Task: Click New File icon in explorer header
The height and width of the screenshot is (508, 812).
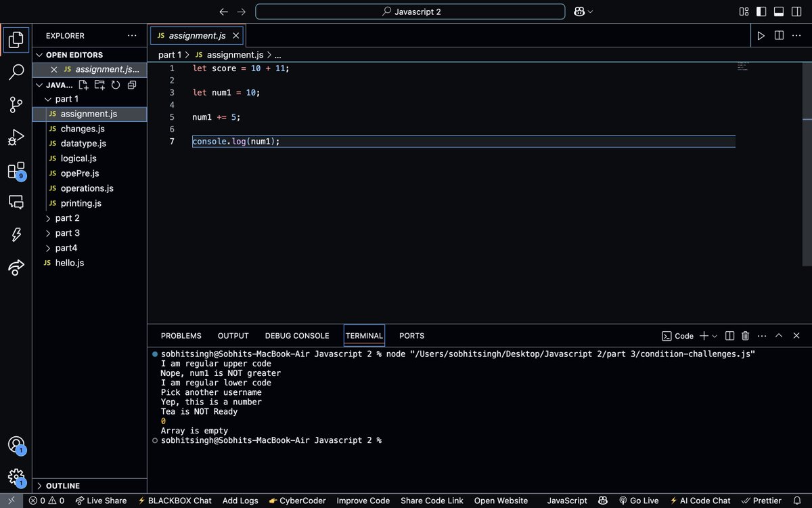Action: (x=83, y=85)
